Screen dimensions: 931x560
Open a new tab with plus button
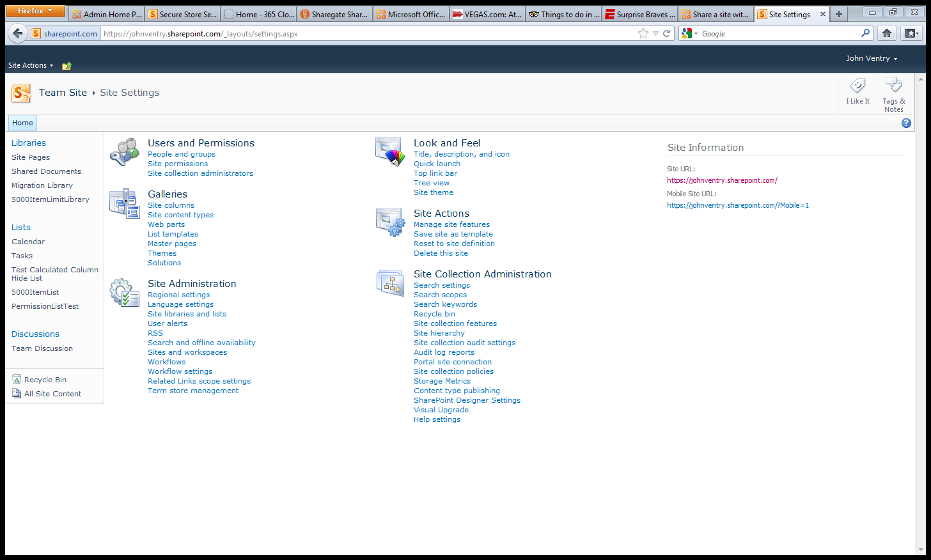coord(839,14)
